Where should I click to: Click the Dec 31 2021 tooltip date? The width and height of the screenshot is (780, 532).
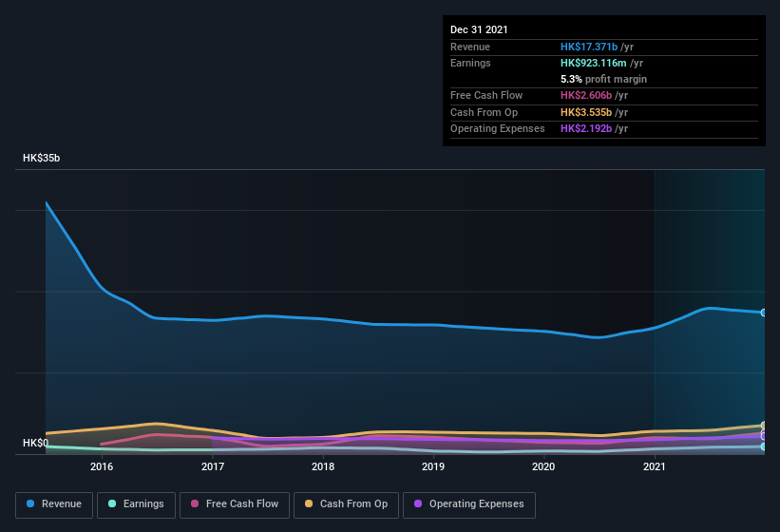[x=479, y=29]
